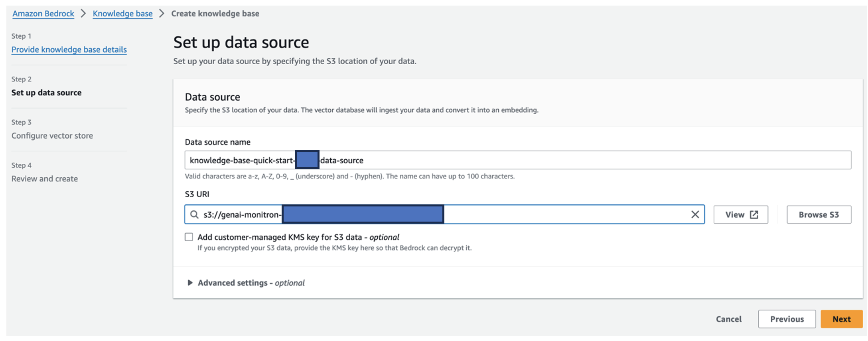This screenshot has width=868, height=341.
Task: Proceed with the orange Next button
Action: (x=841, y=319)
